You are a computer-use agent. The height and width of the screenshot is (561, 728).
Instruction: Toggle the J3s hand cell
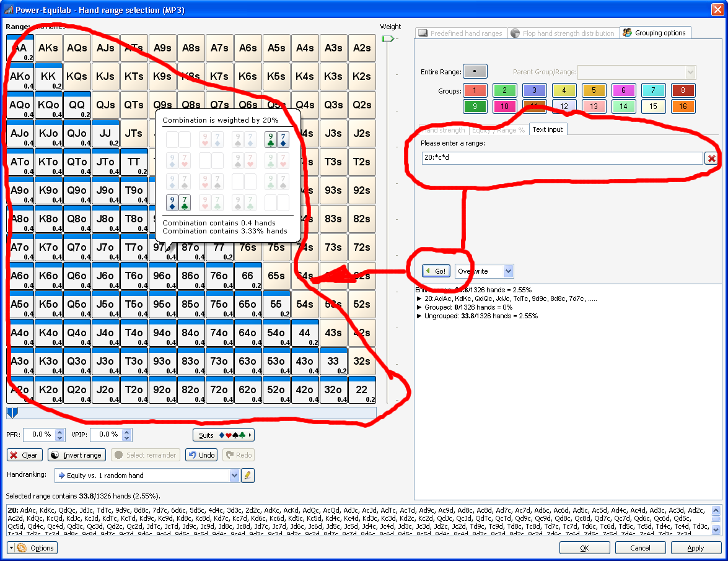[x=333, y=134]
